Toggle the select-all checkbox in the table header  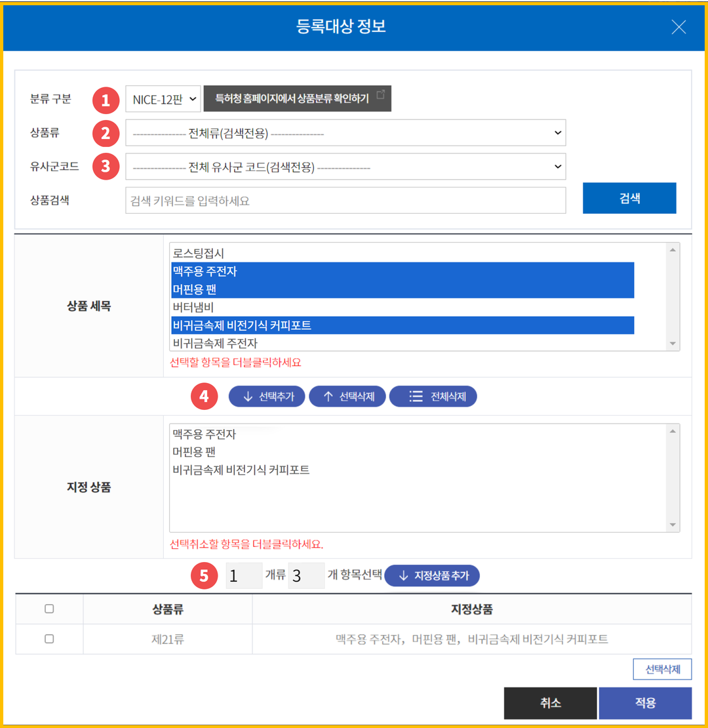pyautogui.click(x=49, y=610)
